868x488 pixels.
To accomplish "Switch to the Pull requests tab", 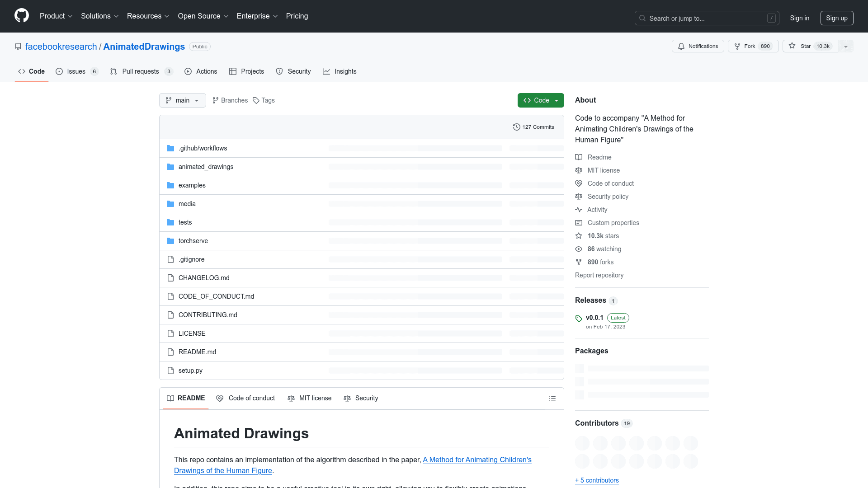I will (141, 71).
